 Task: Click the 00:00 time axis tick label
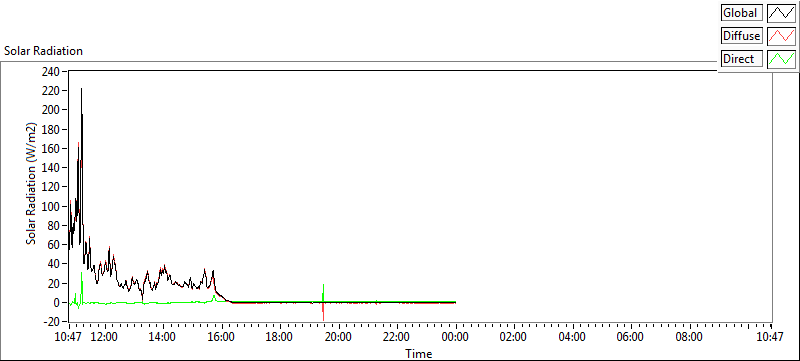click(455, 337)
